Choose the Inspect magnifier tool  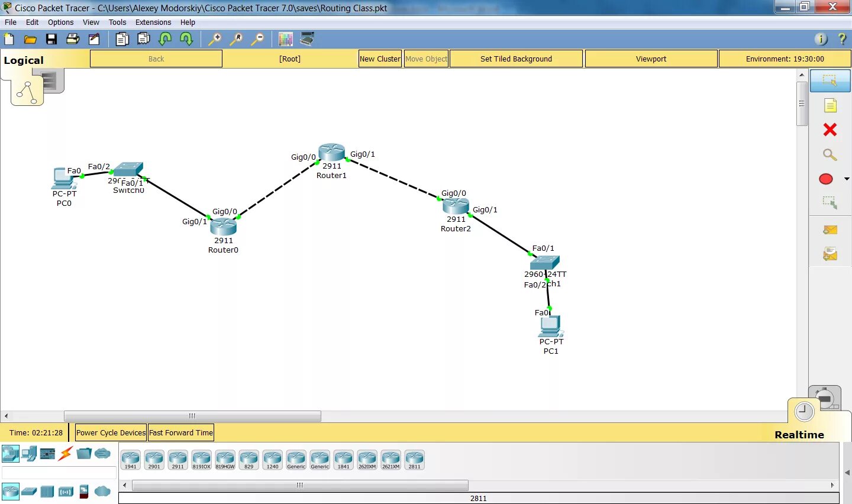point(830,154)
